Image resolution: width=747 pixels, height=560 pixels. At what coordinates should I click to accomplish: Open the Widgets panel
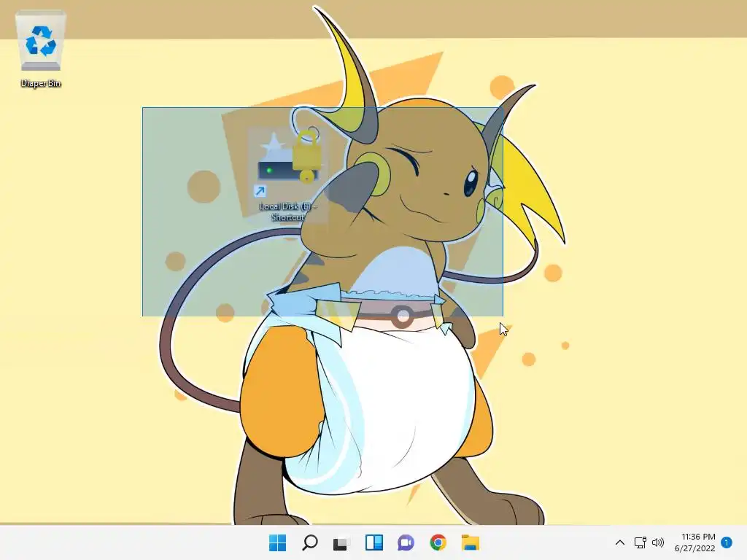coord(374,542)
